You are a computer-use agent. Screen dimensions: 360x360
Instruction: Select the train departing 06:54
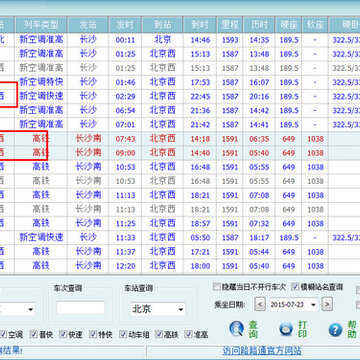180,110
